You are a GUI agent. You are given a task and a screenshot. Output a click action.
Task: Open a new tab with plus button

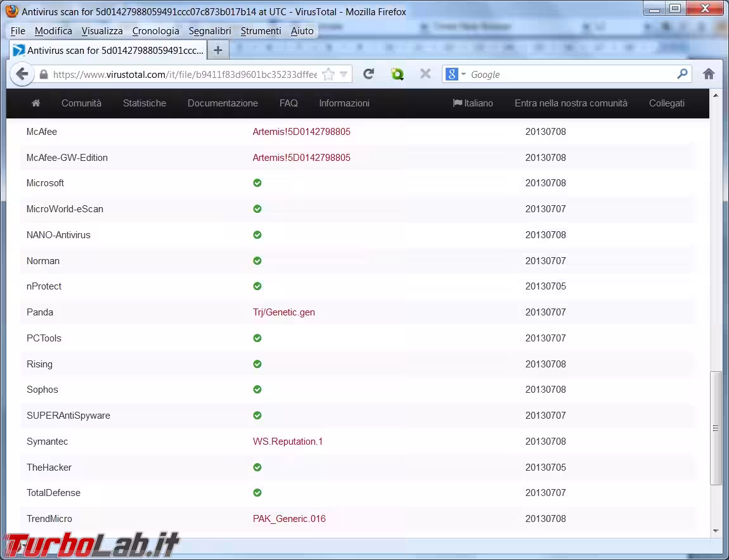[217, 50]
